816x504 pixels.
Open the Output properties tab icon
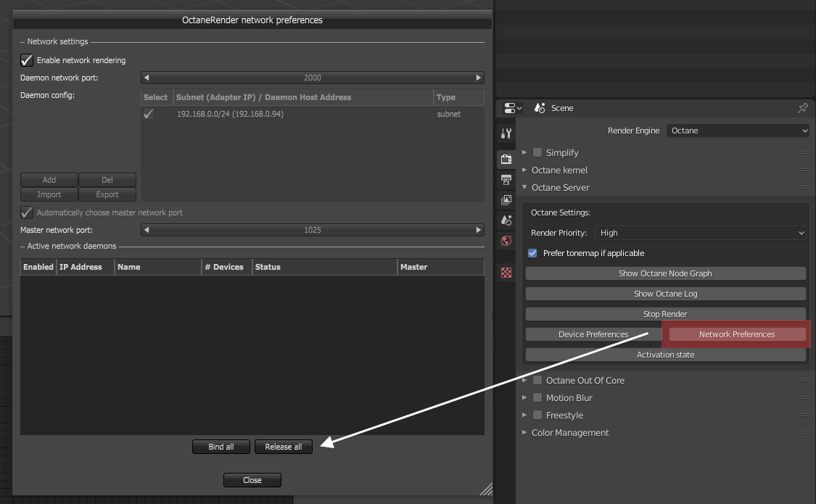pyautogui.click(x=506, y=180)
